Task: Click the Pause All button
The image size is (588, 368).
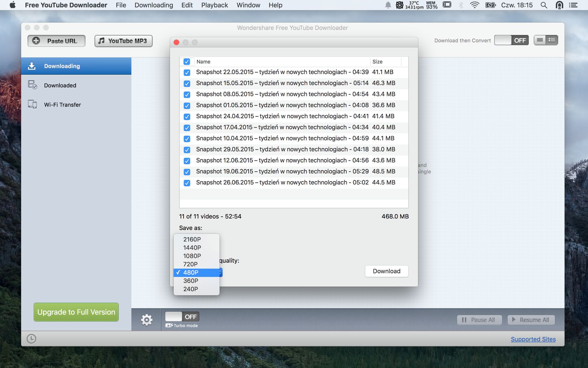Action: 479,320
